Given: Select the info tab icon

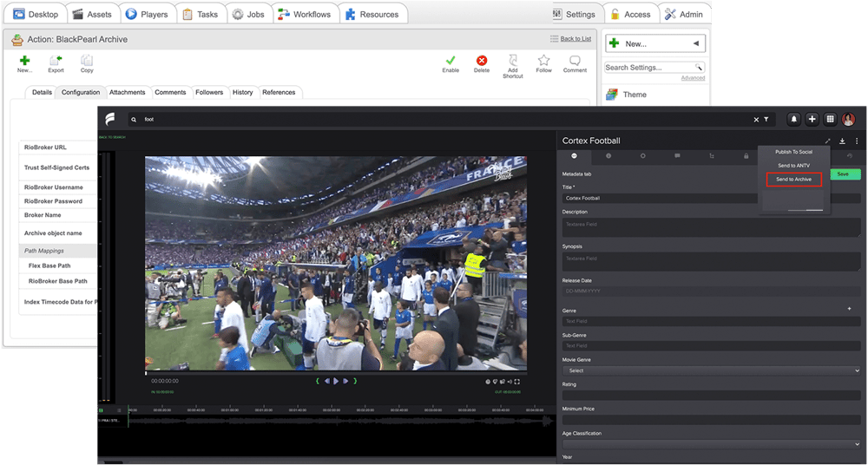Looking at the screenshot, I should (608, 157).
